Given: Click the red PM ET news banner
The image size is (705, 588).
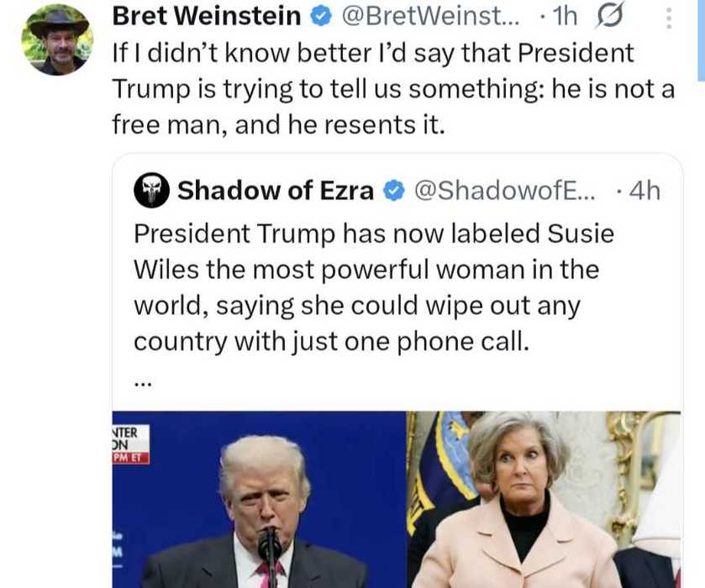Looking at the screenshot, I should tap(130, 458).
